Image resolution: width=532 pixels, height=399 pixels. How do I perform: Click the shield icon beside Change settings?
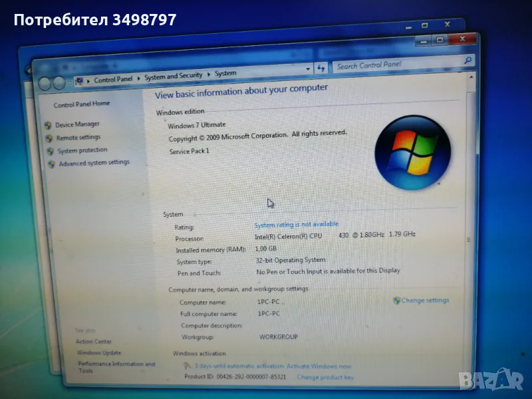397,301
